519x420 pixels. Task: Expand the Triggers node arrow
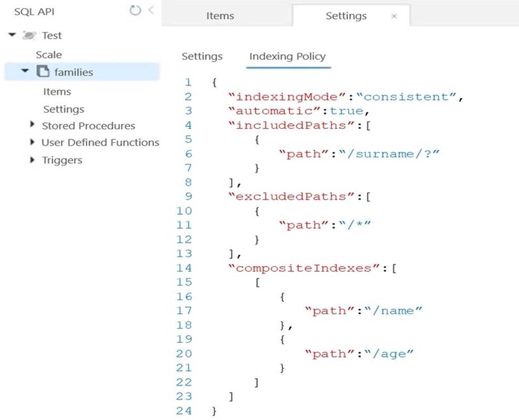point(34,160)
